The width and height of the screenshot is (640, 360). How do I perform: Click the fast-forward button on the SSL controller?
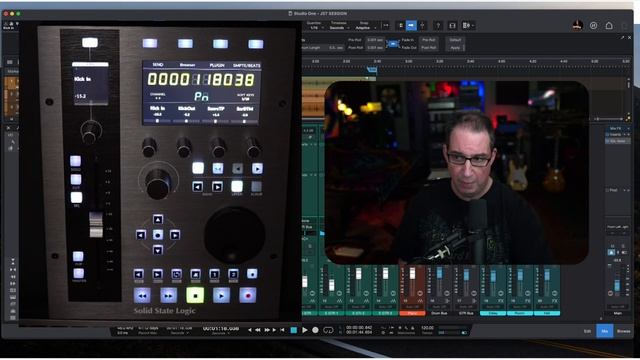click(168, 295)
